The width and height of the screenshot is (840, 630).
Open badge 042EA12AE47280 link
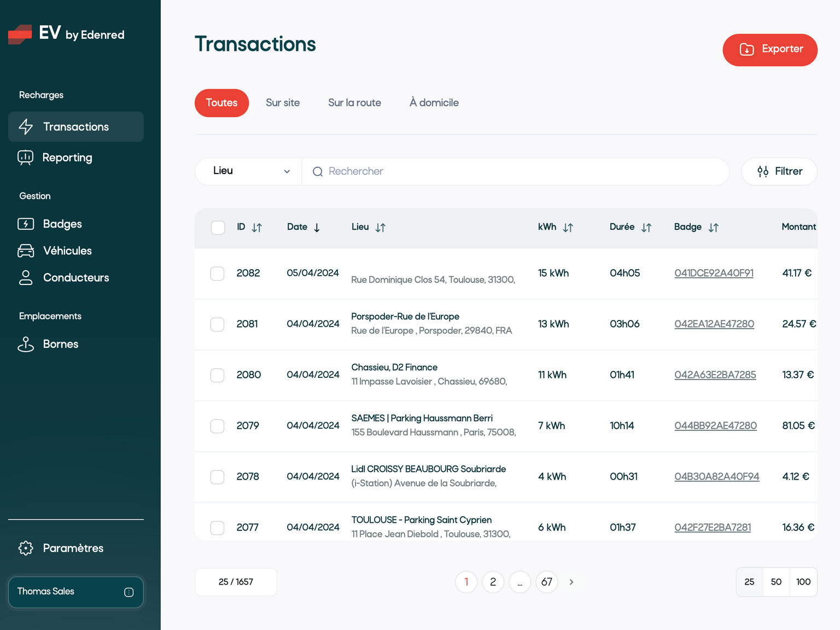714,324
